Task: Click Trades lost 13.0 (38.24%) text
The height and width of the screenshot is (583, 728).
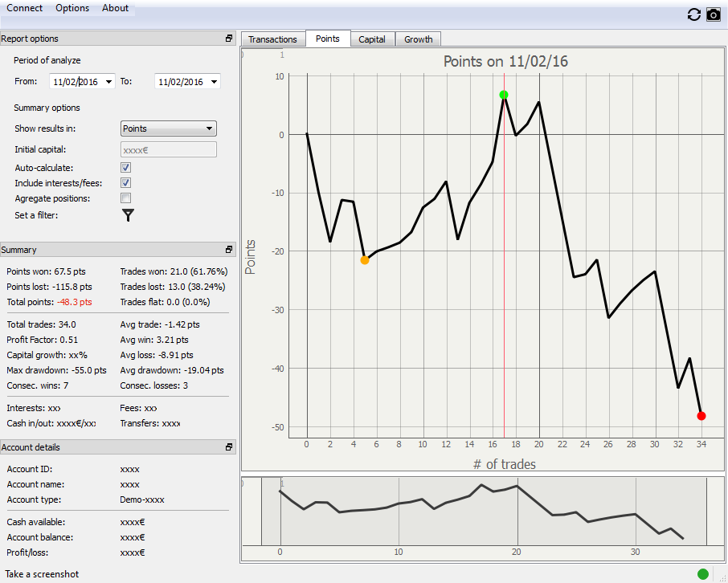Action: point(173,287)
